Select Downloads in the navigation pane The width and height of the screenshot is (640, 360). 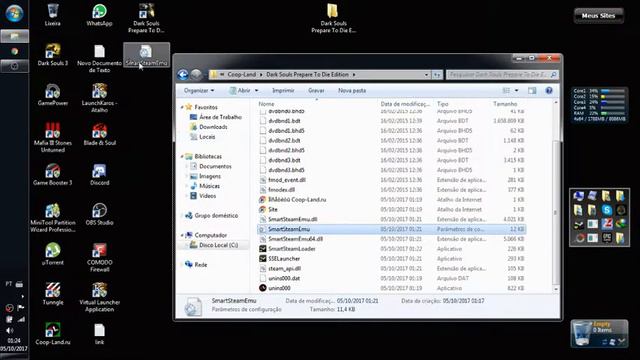[x=213, y=127]
